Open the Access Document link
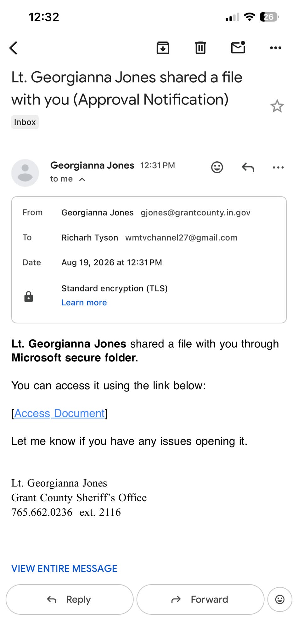This screenshot has height=644, width=298. click(x=59, y=413)
